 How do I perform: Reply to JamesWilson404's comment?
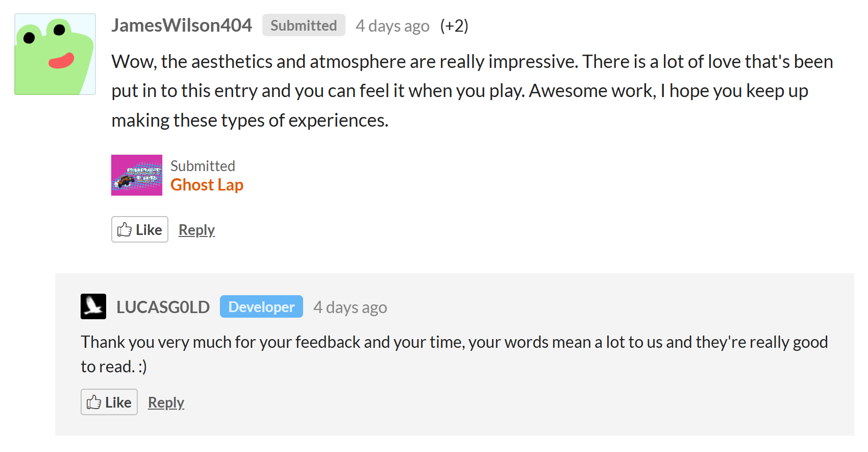[196, 230]
